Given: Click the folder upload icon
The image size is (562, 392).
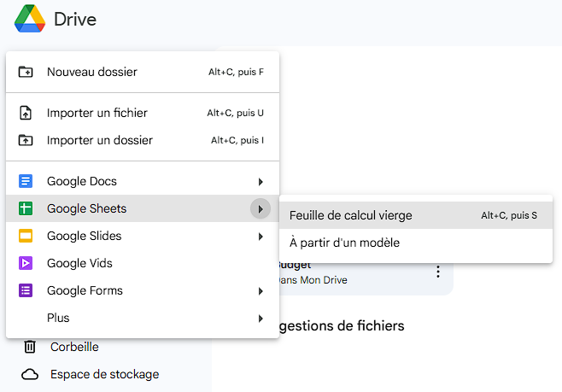Looking at the screenshot, I should point(26,140).
